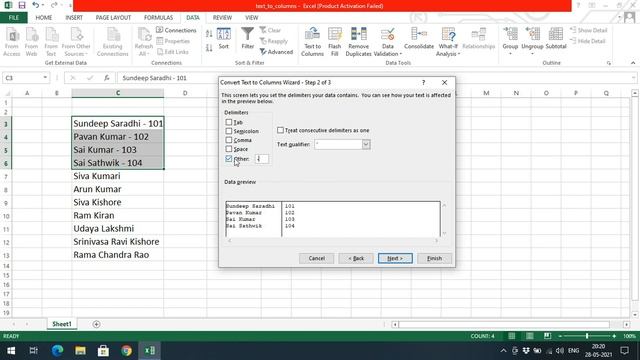Enable the Tab delimiter checkbox
The height and width of the screenshot is (360, 640).
click(x=229, y=122)
